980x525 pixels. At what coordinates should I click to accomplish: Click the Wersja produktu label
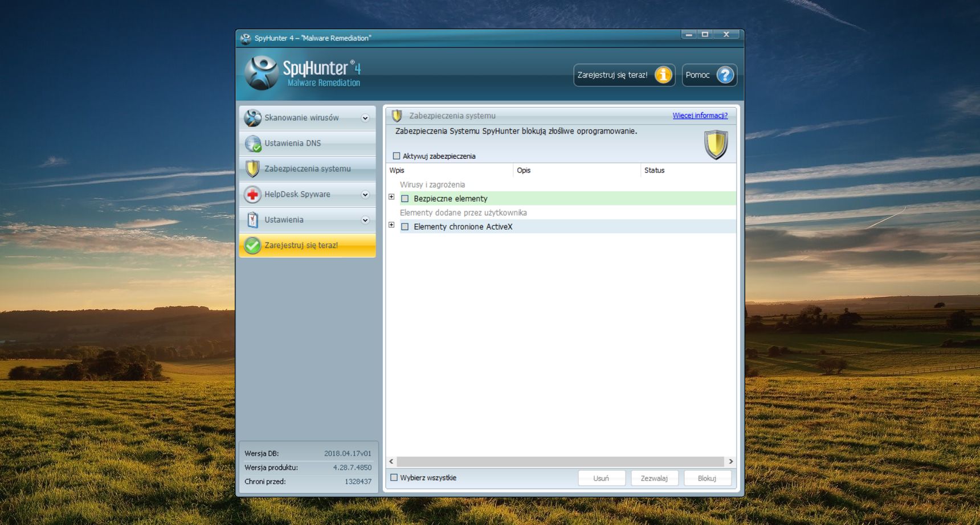pyautogui.click(x=271, y=467)
